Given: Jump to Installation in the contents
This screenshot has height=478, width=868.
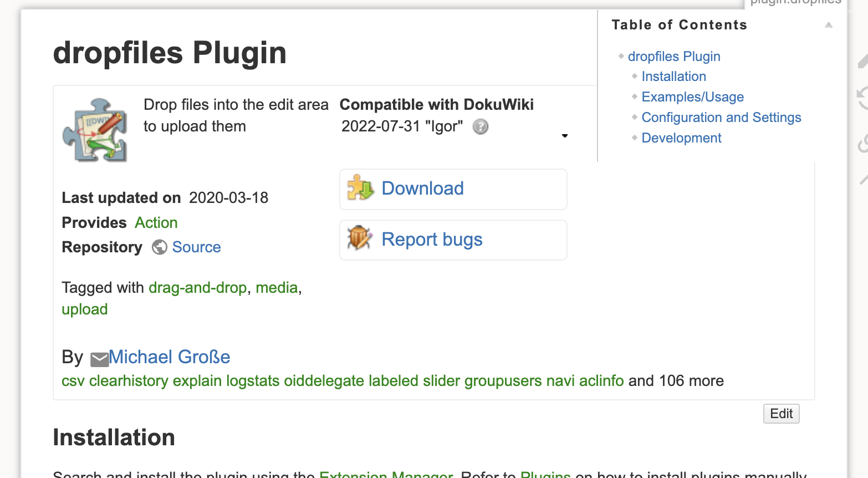Looking at the screenshot, I should (673, 77).
